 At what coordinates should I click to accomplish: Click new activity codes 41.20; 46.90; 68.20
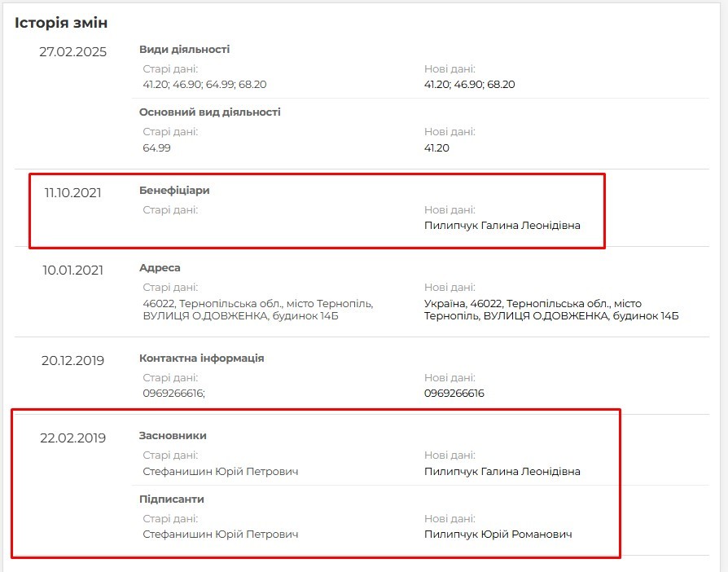click(x=469, y=85)
